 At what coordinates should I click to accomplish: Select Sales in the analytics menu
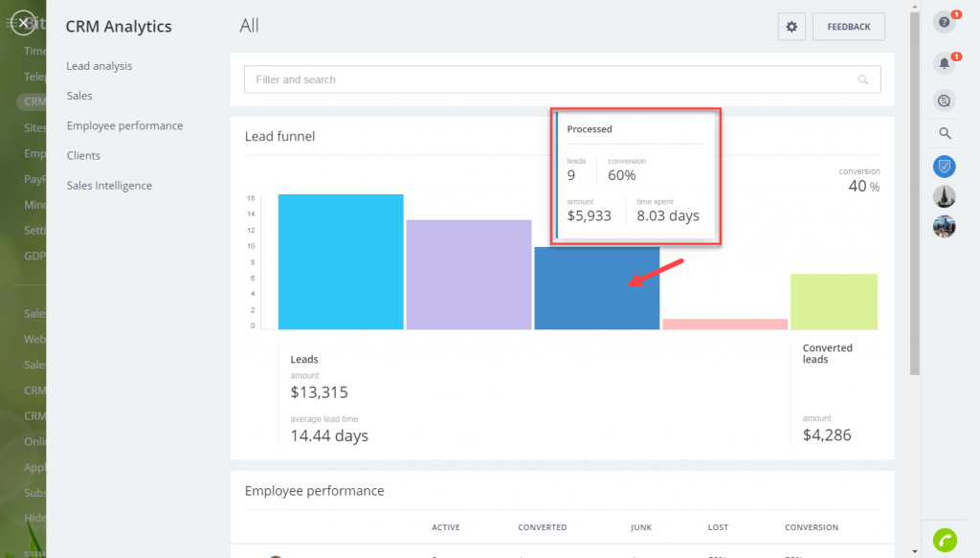[79, 96]
